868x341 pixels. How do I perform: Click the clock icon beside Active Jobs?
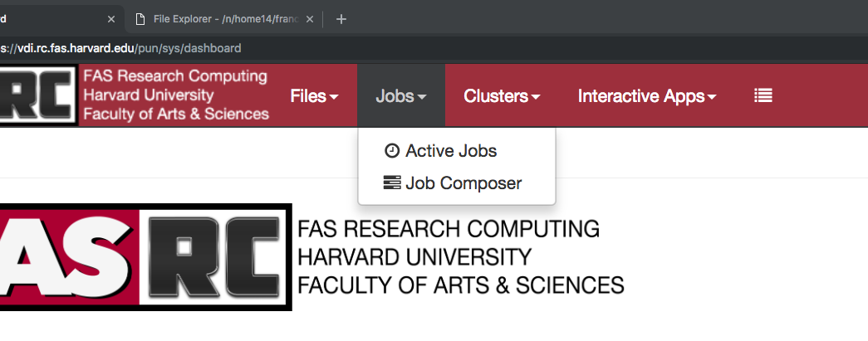click(392, 151)
